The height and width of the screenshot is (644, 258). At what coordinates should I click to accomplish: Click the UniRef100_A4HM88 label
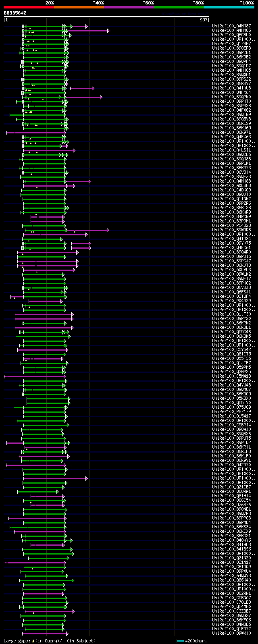(231, 181)
